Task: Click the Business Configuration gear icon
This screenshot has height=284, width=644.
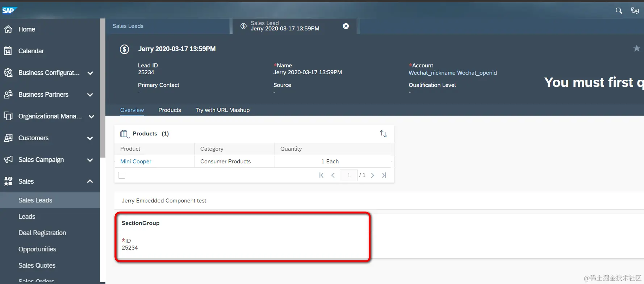Action: (8, 73)
